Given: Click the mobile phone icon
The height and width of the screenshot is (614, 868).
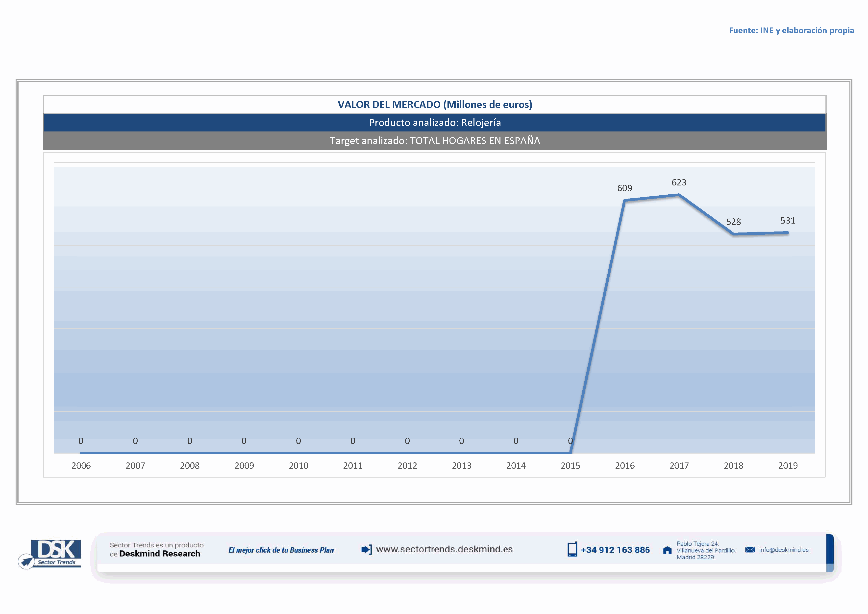Looking at the screenshot, I should 572,549.
